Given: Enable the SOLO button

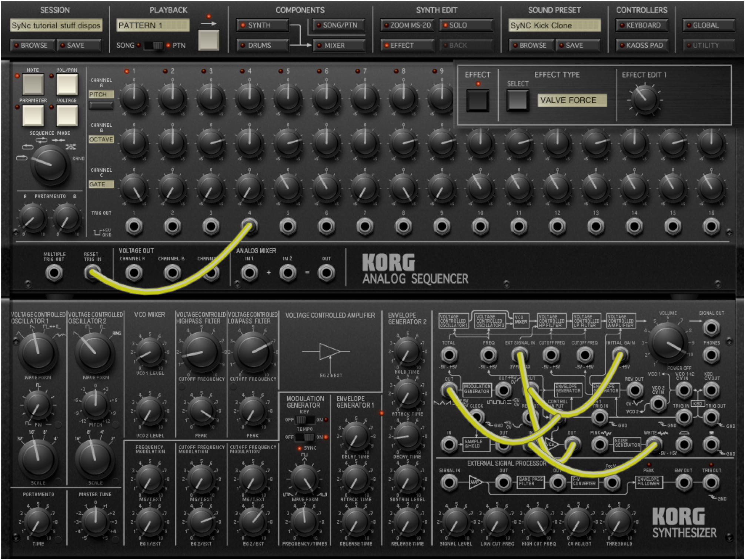Looking at the screenshot, I should [x=466, y=25].
